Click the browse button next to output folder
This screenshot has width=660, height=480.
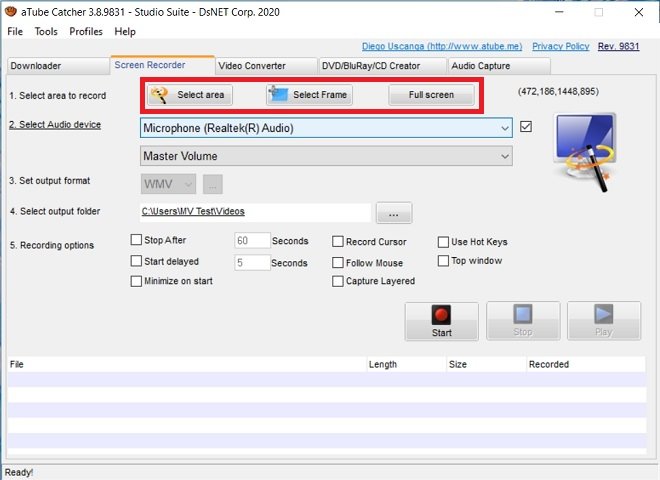click(x=394, y=213)
